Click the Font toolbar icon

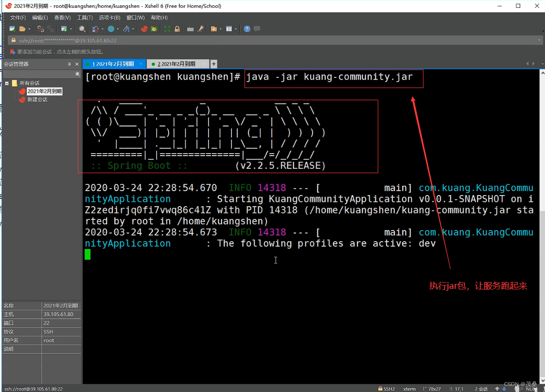pos(126,29)
